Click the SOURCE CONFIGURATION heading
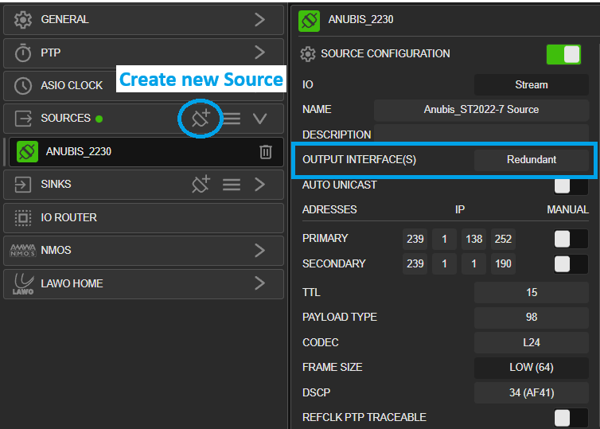This screenshot has width=600, height=429. click(385, 54)
